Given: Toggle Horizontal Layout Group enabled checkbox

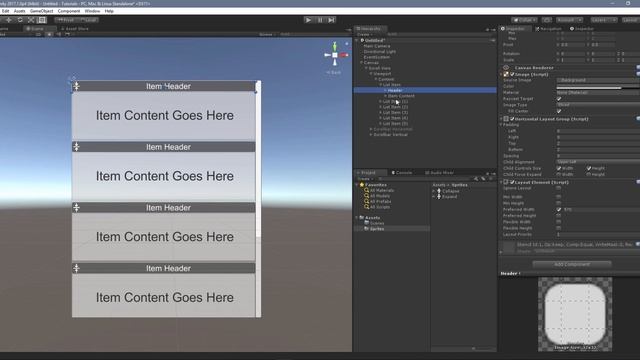Looking at the screenshot, I should (x=512, y=119).
